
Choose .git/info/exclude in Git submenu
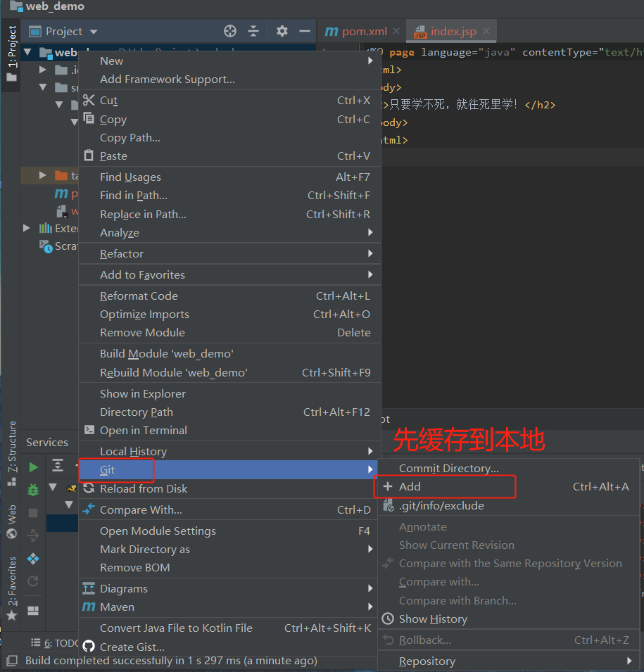(x=508, y=506)
